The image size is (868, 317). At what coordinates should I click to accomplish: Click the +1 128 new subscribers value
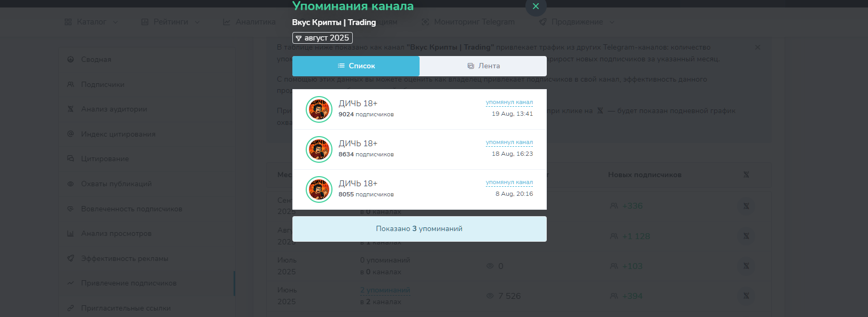click(635, 236)
